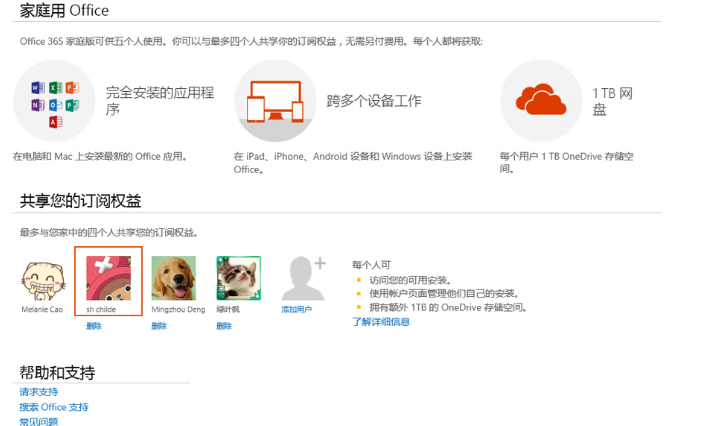
Task: Click the Access icon in apps circle
Action: (56, 122)
